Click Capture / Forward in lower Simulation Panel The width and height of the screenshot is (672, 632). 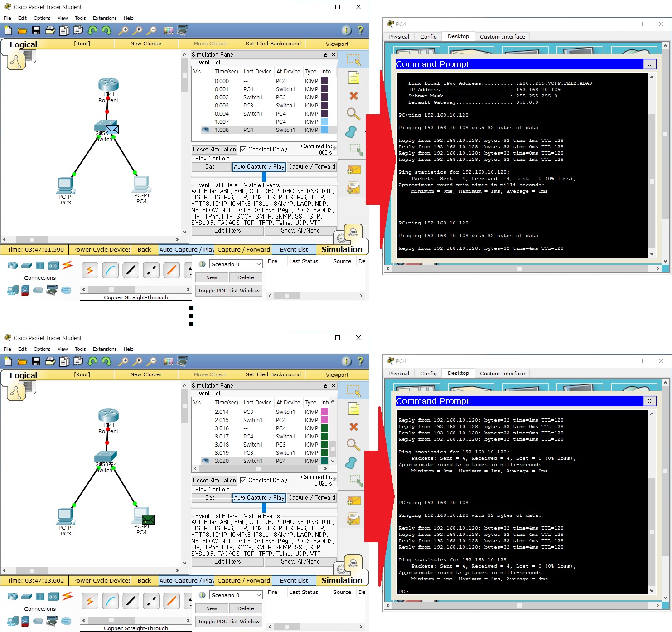pyautogui.click(x=312, y=497)
